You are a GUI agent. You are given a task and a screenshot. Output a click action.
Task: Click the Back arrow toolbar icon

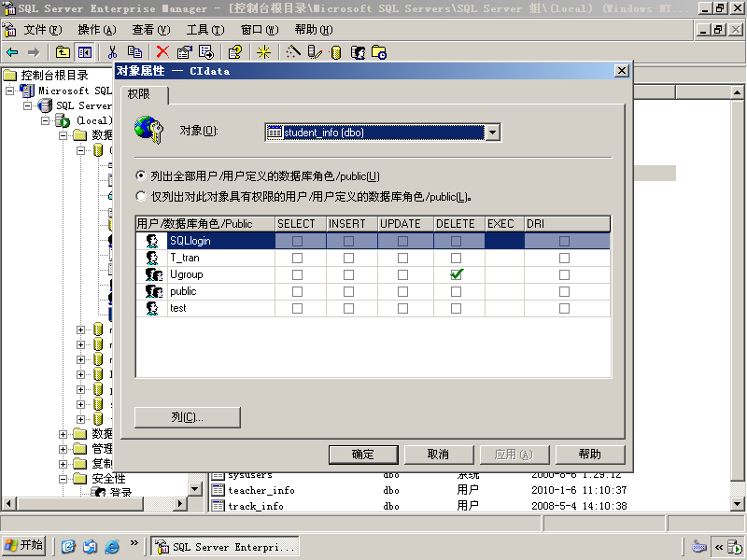pos(12,52)
